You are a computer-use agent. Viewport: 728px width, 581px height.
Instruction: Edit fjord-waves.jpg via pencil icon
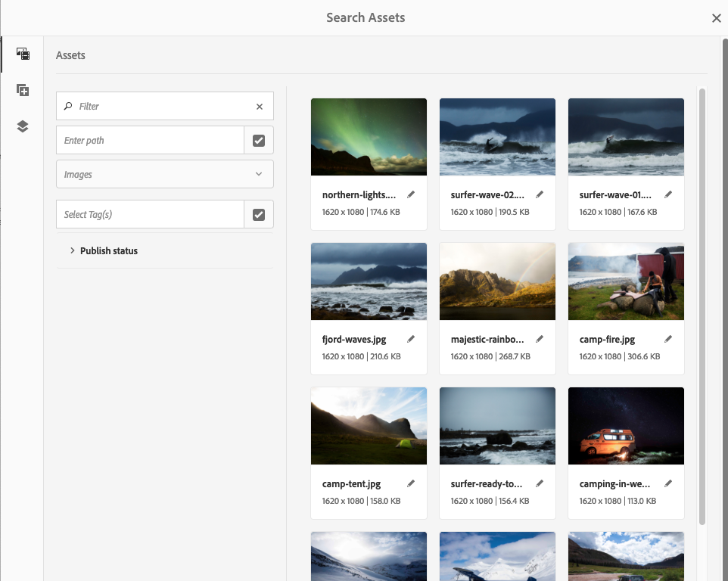pos(411,339)
